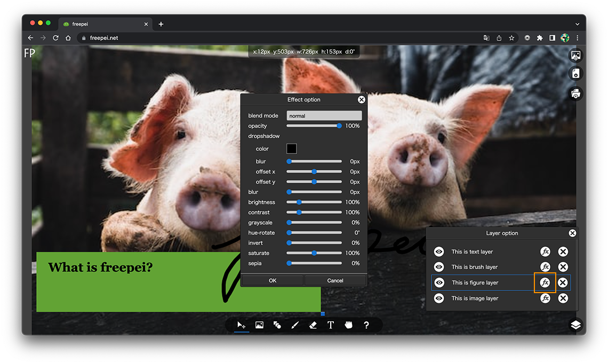The width and height of the screenshot is (608, 364).
Task: Switch to the hand pan tool
Action: click(349, 325)
